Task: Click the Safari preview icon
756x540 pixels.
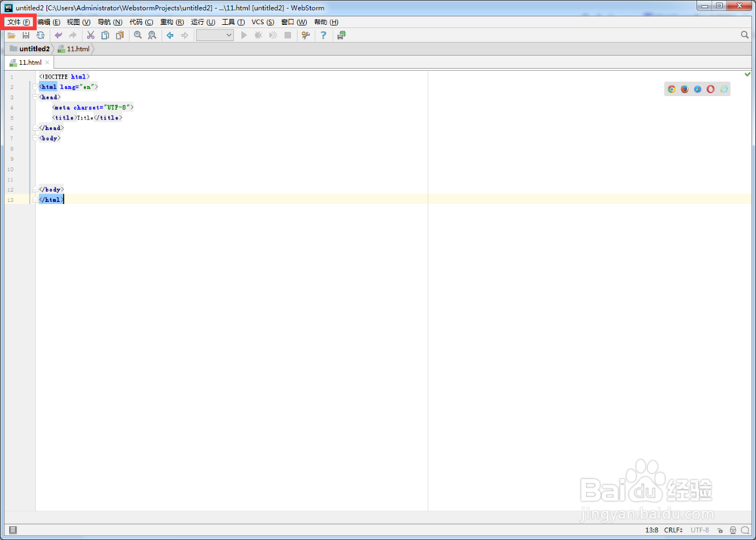Action: pos(697,88)
